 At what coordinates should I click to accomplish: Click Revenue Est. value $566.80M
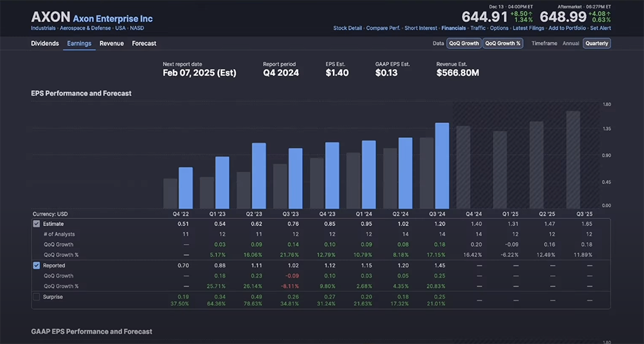[x=457, y=73]
